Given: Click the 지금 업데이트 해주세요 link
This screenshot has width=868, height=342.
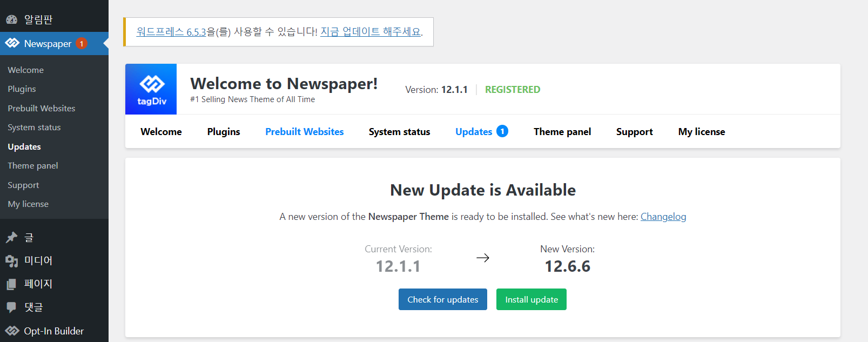Looking at the screenshot, I should coord(371,32).
